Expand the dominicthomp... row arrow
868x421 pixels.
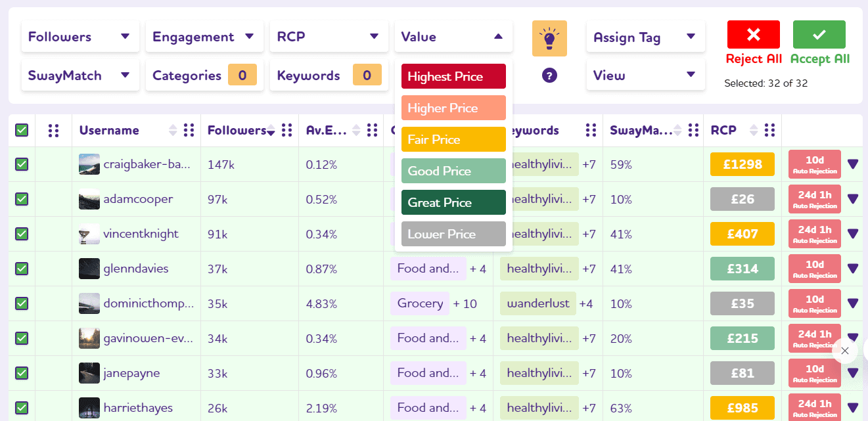pos(853,303)
